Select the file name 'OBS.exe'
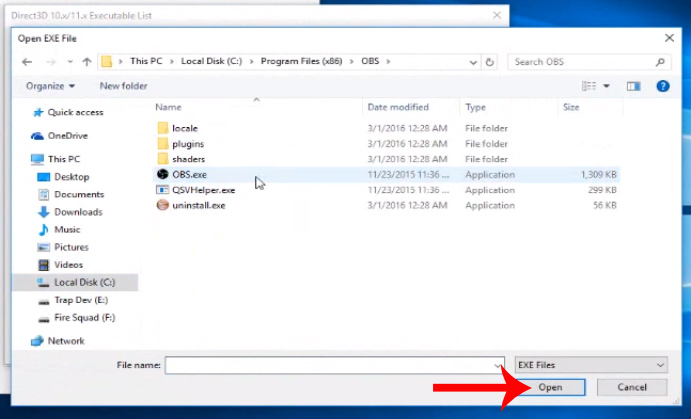The image size is (691, 419). click(x=189, y=174)
